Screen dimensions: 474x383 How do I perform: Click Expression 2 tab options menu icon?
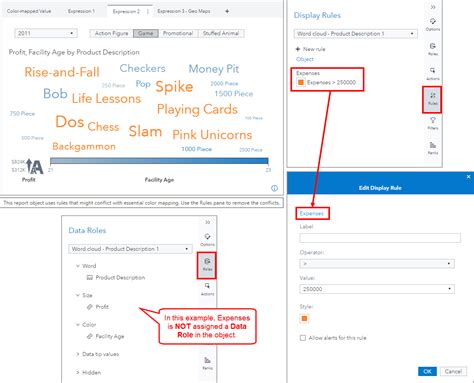pyautogui.click(x=148, y=11)
